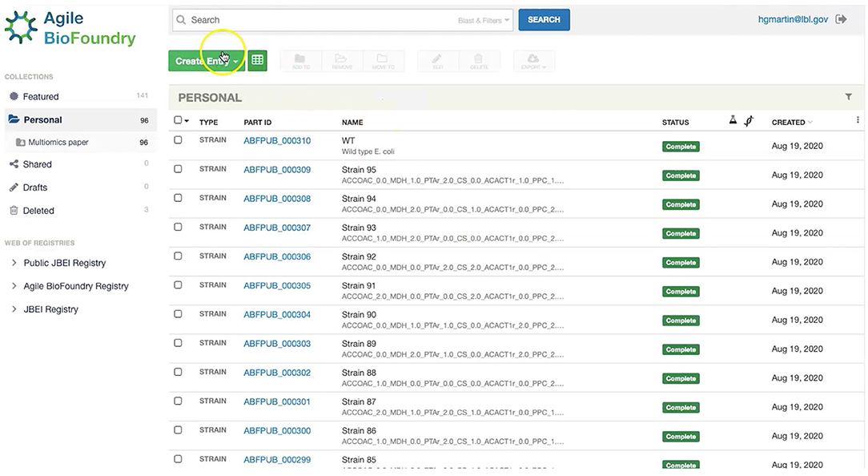Check the box for ABFPUB_000302
The height and width of the screenshot is (476, 868).
coord(178,372)
